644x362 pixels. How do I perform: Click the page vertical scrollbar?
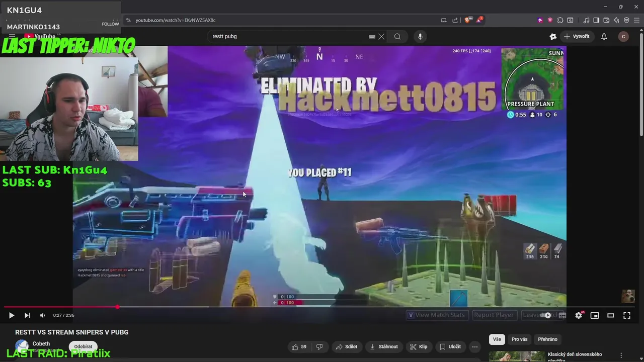coord(641,85)
